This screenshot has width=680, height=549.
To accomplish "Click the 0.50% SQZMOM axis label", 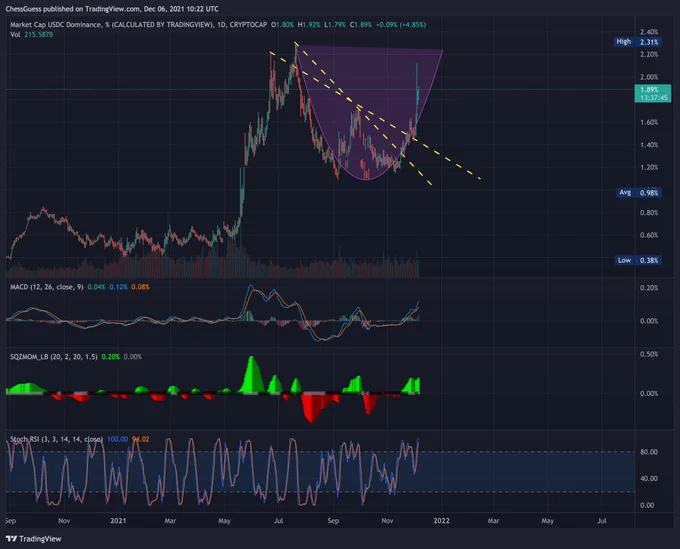I will tap(649, 354).
